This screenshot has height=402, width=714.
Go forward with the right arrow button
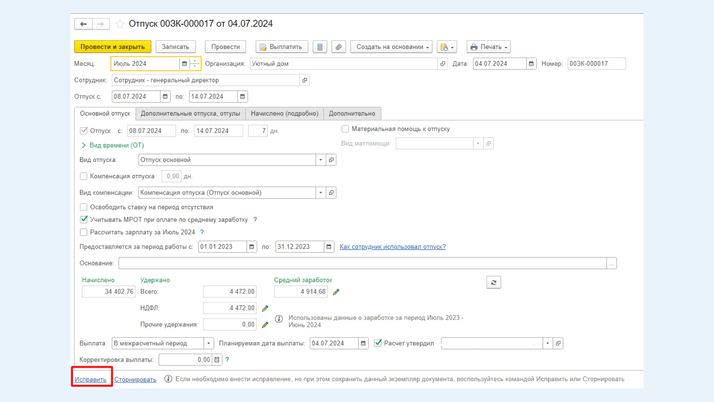(x=101, y=24)
